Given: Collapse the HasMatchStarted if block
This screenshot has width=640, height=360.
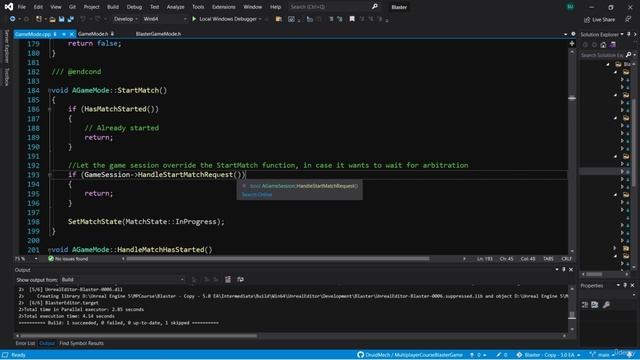Looking at the screenshot, I should coord(49,109).
